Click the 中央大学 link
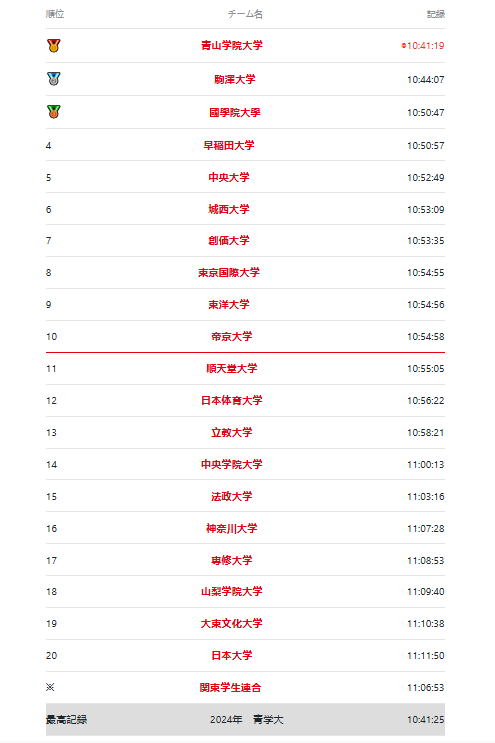 tap(229, 177)
